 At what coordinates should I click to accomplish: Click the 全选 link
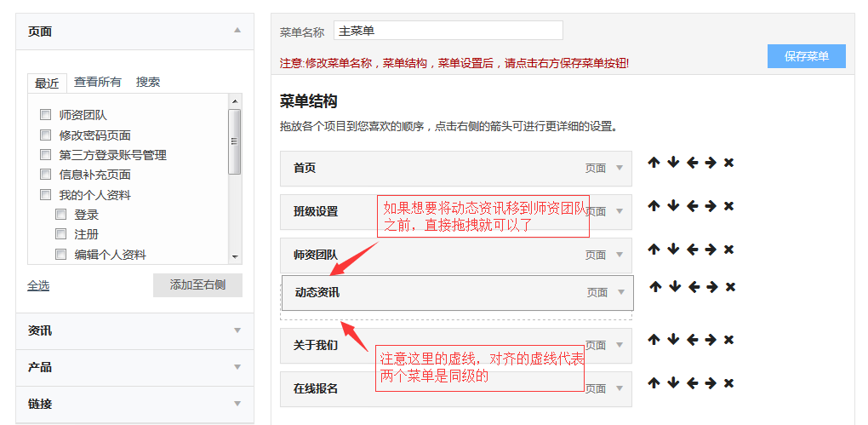(38, 285)
